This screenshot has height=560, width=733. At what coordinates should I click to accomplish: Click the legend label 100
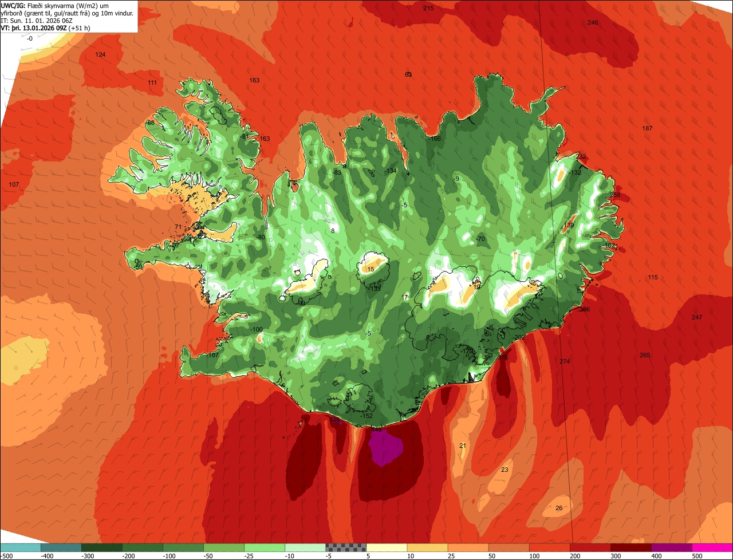534,555
